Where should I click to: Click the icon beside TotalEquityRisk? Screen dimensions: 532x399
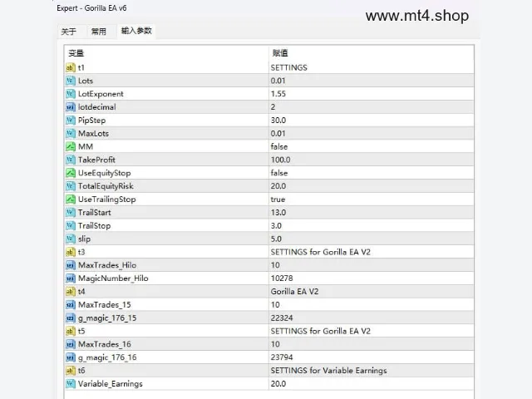click(x=70, y=186)
